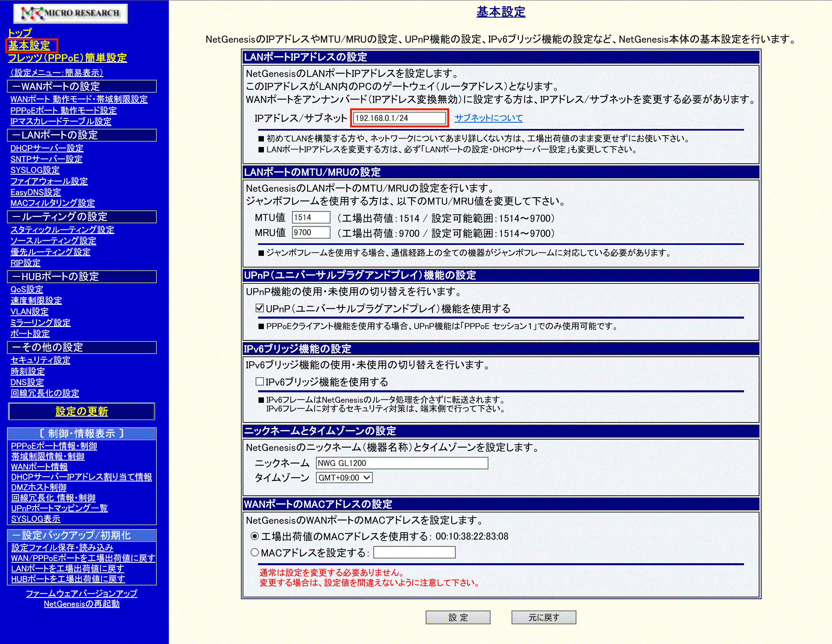Select MACアドレスを設定する radio
Image resolution: width=832 pixels, height=644 pixels.
(x=254, y=553)
